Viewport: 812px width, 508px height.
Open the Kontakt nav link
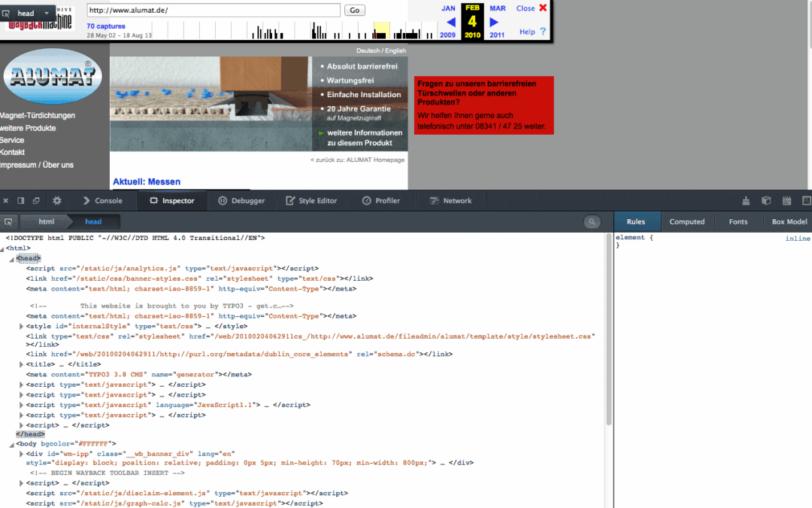click(13, 152)
